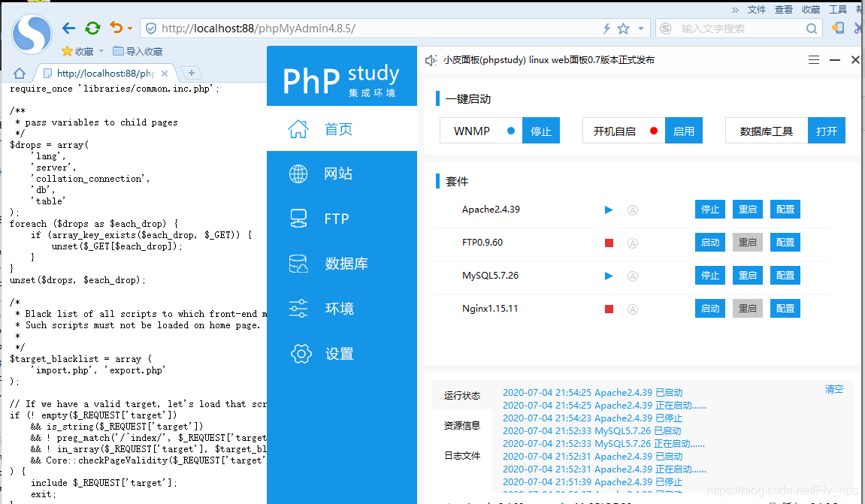Click the shield security icon in address bar
The width and height of the screenshot is (865, 504).
point(150,29)
